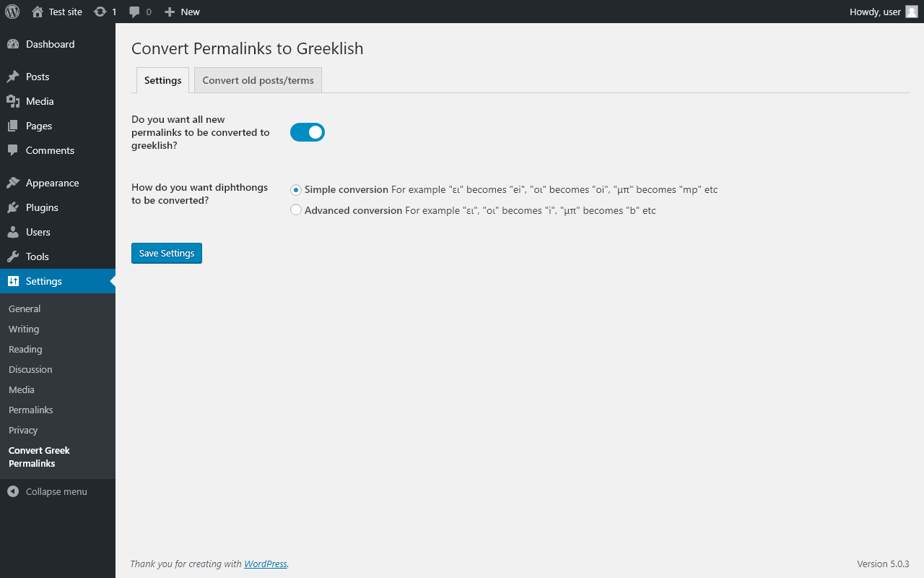The width and height of the screenshot is (924, 578).
Task: Follow the WordPress footer link
Action: coord(266,564)
